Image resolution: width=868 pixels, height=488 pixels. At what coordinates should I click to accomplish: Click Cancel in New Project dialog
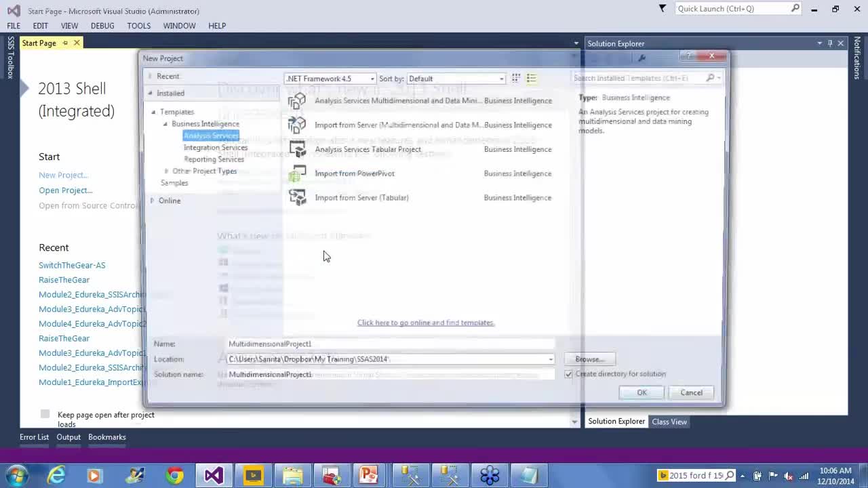point(691,392)
